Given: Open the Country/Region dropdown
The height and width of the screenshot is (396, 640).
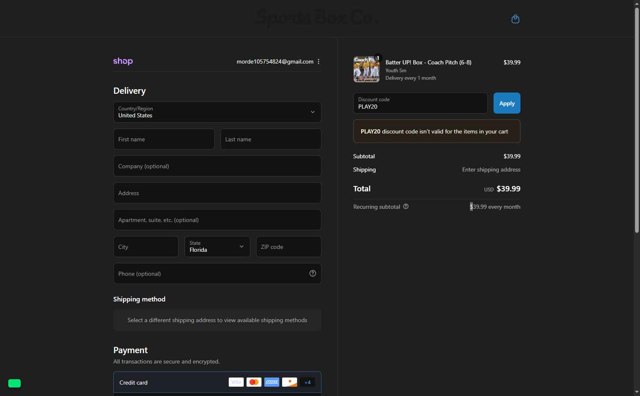Looking at the screenshot, I should pos(217,112).
